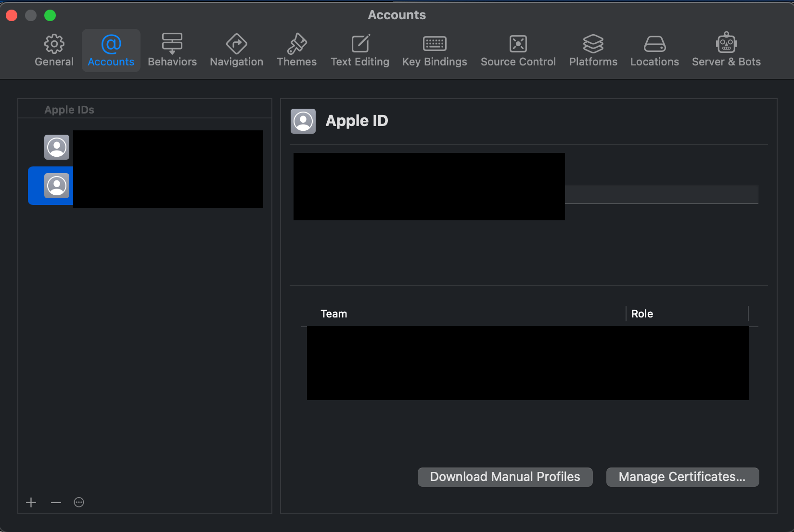Open the Key Bindings preferences
The image size is (794, 532).
(435, 50)
